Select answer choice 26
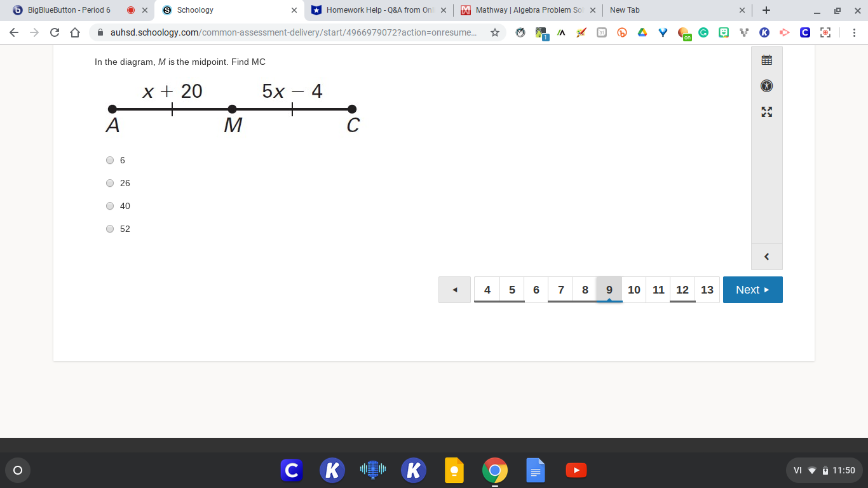This screenshot has height=488, width=868. coord(110,183)
